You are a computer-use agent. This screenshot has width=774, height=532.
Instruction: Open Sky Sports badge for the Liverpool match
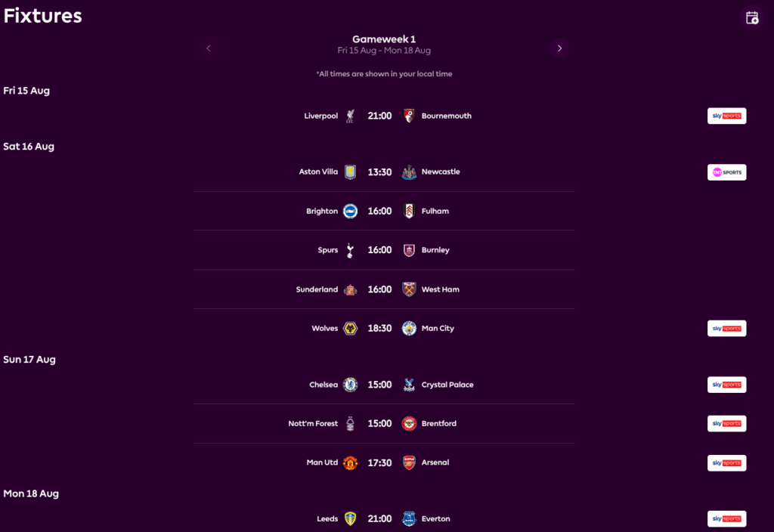pos(726,116)
